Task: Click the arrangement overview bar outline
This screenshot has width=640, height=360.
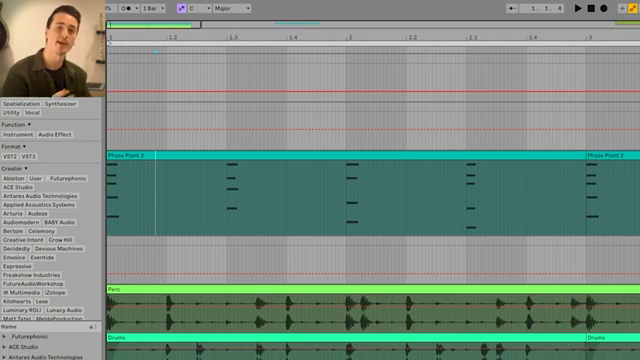Action: 153,25
